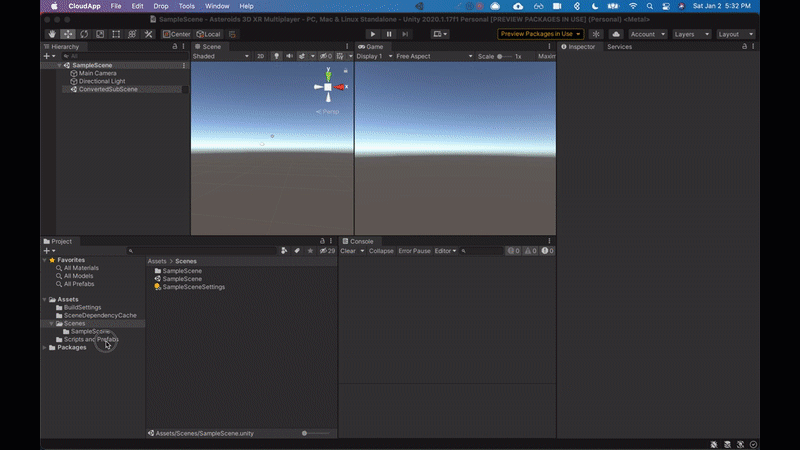Screen dimensions: 800x450
Task: Open the Window menu
Action: (x=217, y=6)
